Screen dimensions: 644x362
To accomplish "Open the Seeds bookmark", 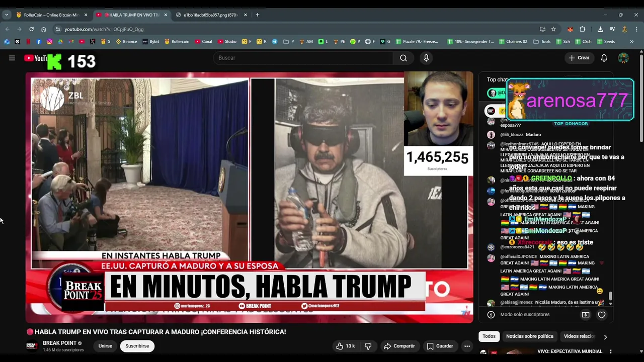I will (x=606, y=42).
